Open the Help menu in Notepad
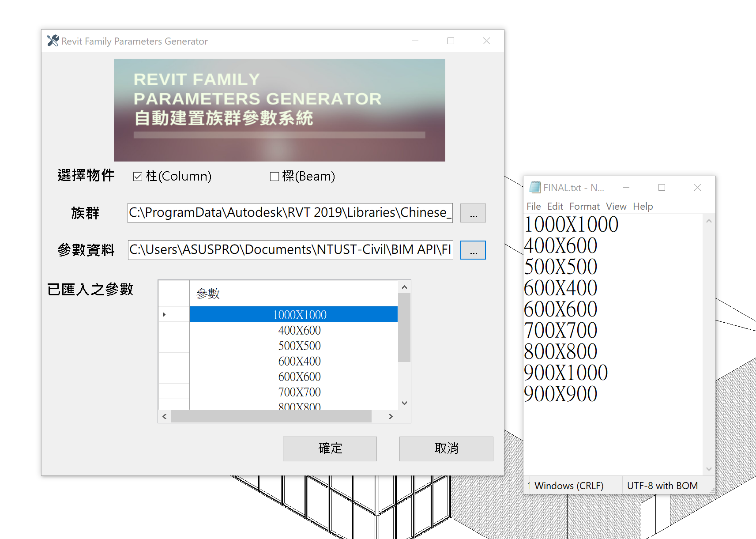756x539 pixels. click(x=643, y=207)
